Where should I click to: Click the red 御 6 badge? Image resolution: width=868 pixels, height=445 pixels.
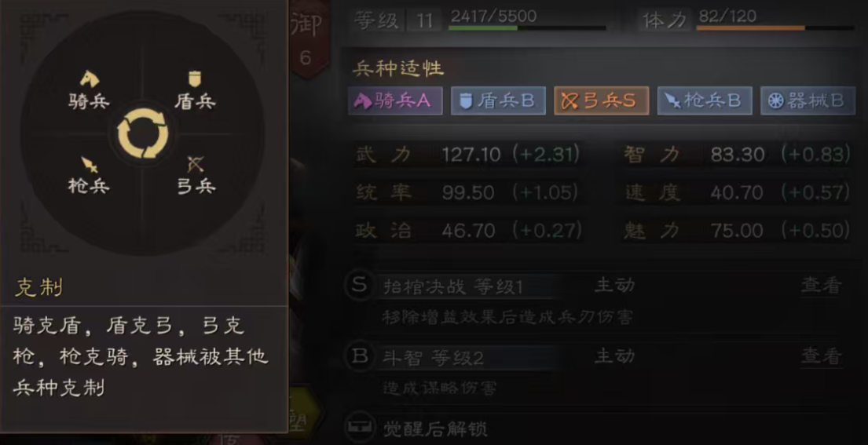306,38
